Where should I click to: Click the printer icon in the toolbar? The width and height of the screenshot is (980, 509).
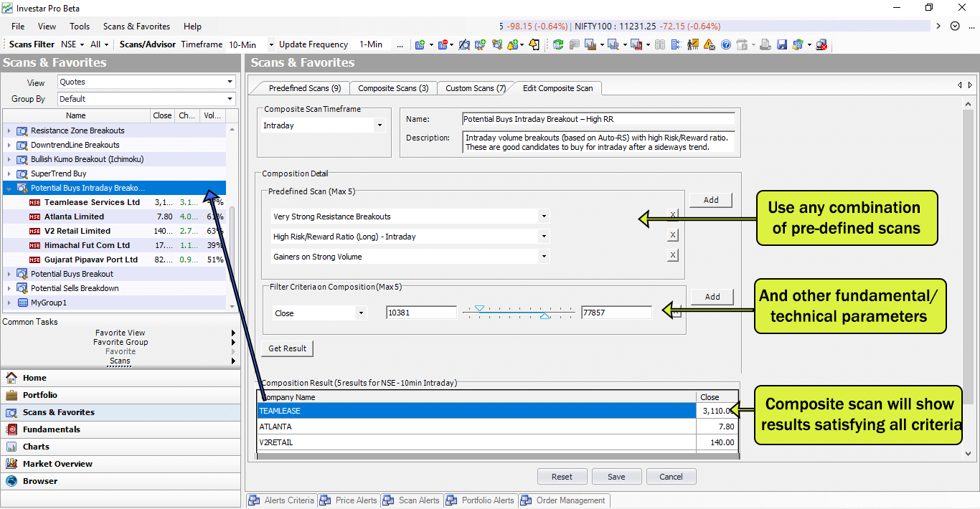[x=765, y=44]
